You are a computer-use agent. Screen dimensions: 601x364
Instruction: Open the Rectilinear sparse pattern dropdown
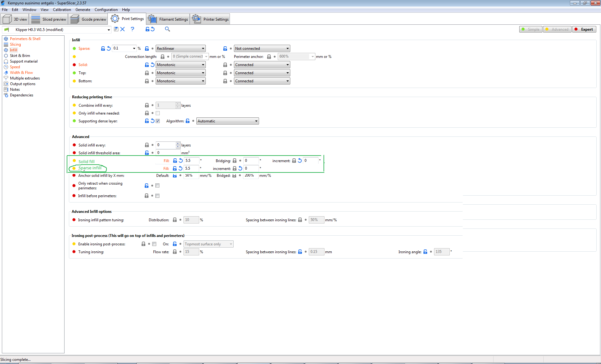(x=180, y=48)
